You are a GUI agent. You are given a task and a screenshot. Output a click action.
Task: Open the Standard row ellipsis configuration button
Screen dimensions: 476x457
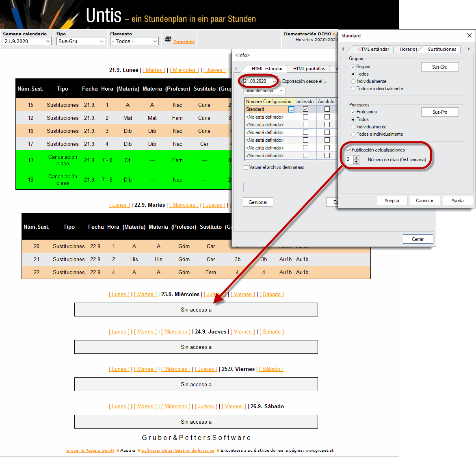(x=291, y=109)
